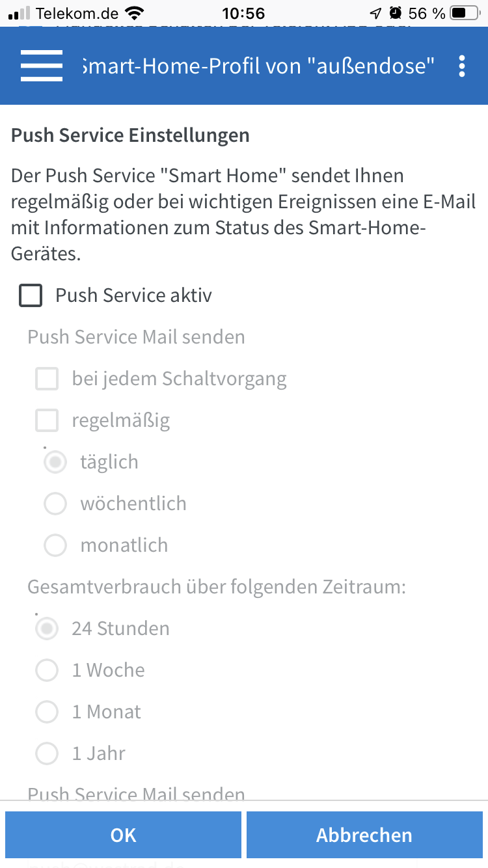Choose the '1 Monat' period option

click(x=47, y=712)
